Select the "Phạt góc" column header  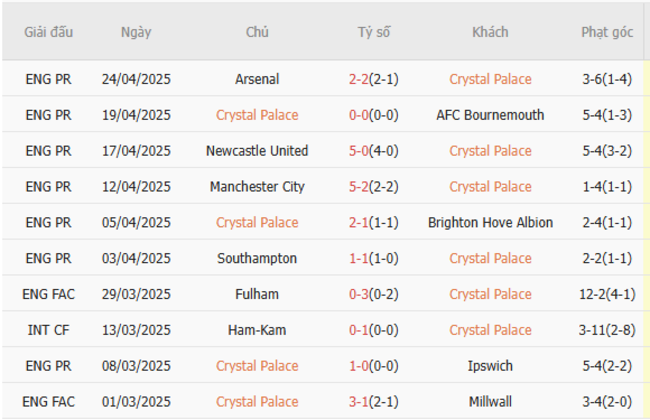coord(607,32)
